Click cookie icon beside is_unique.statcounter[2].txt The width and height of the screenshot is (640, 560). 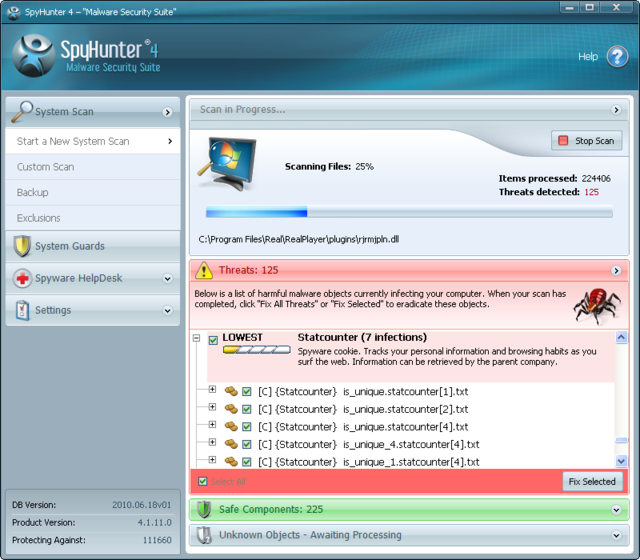[231, 409]
